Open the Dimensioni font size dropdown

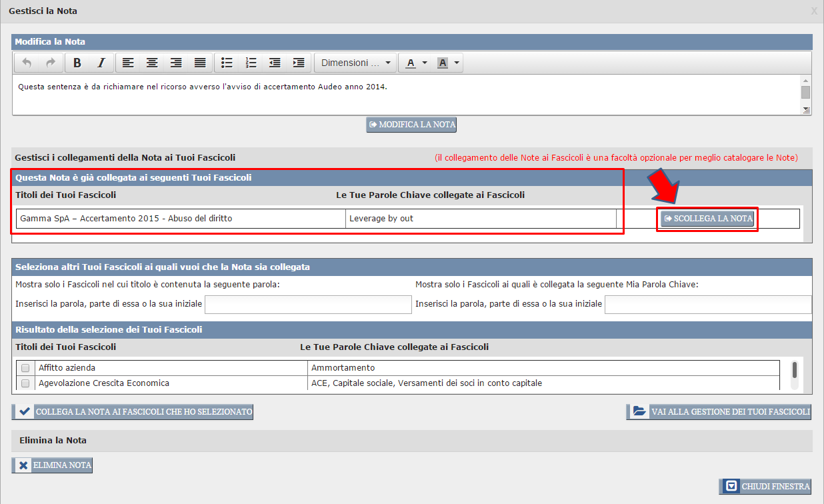tap(355, 63)
